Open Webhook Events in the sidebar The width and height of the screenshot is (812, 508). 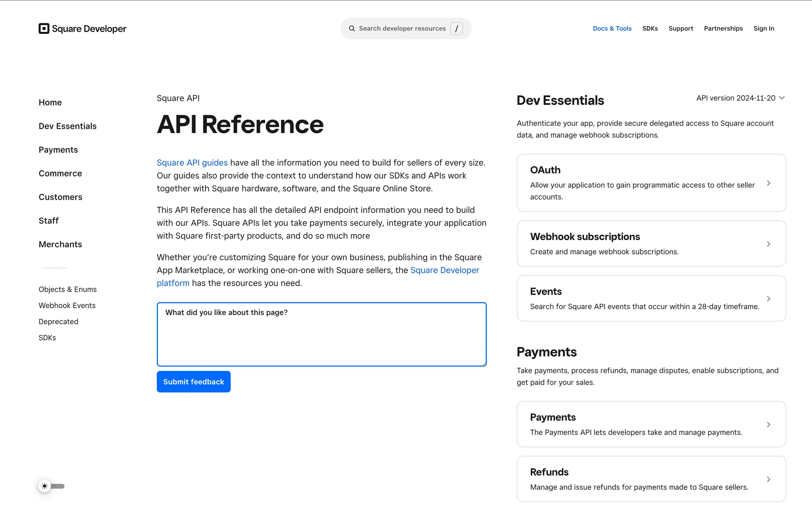(67, 306)
